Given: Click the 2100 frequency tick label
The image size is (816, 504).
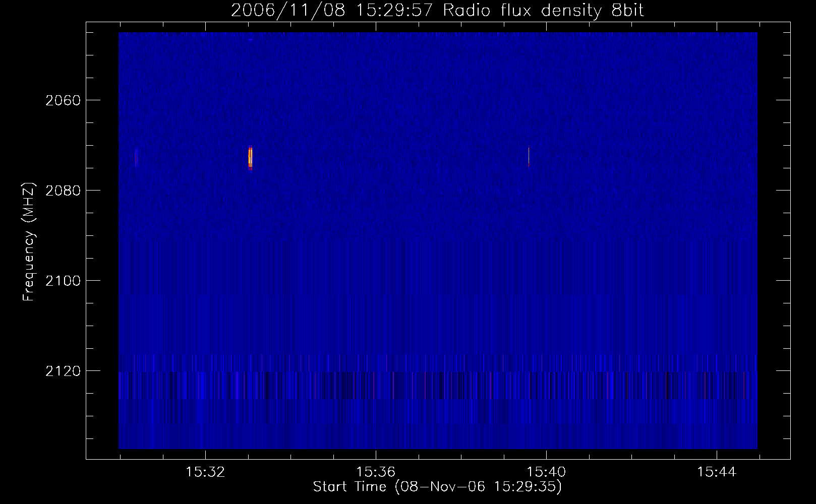Looking at the screenshot, I should (x=63, y=281).
